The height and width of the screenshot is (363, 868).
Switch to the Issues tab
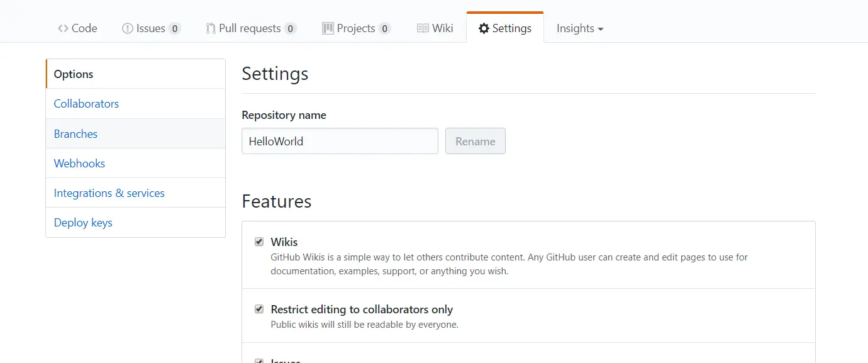(x=151, y=28)
